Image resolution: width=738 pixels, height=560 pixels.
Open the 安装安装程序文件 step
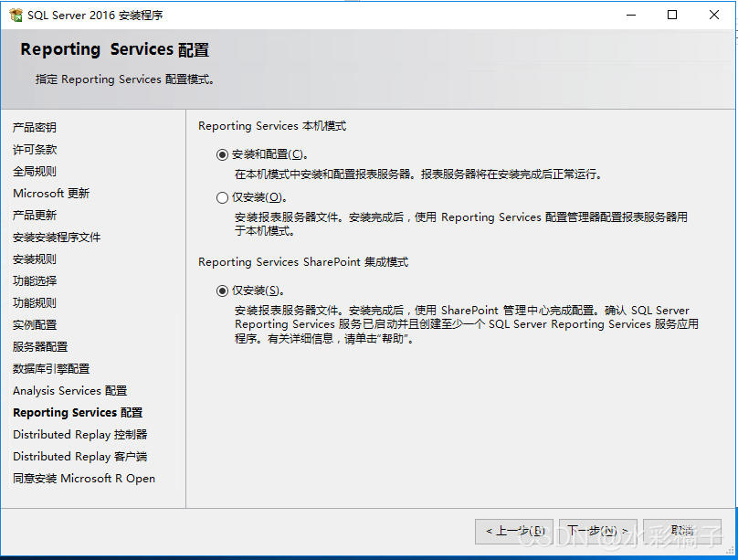click(57, 238)
